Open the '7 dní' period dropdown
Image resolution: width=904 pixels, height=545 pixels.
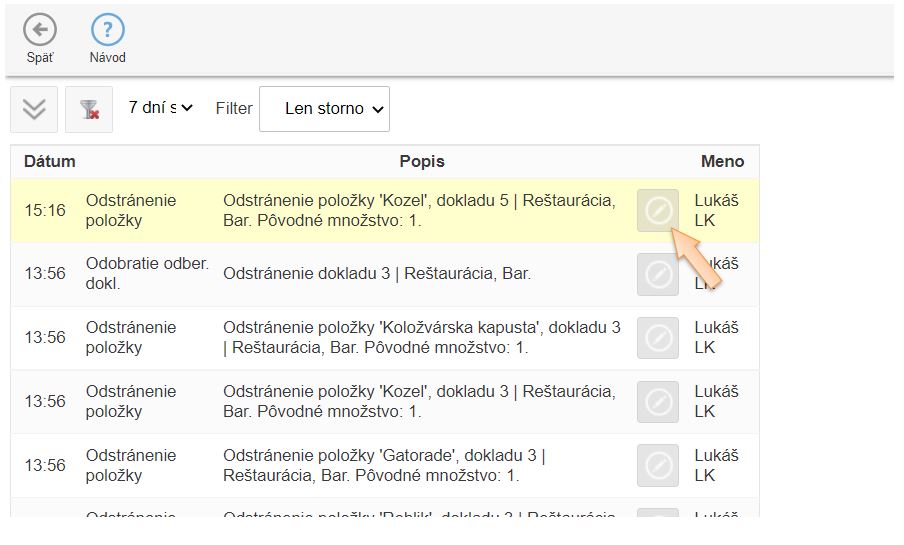(160, 108)
